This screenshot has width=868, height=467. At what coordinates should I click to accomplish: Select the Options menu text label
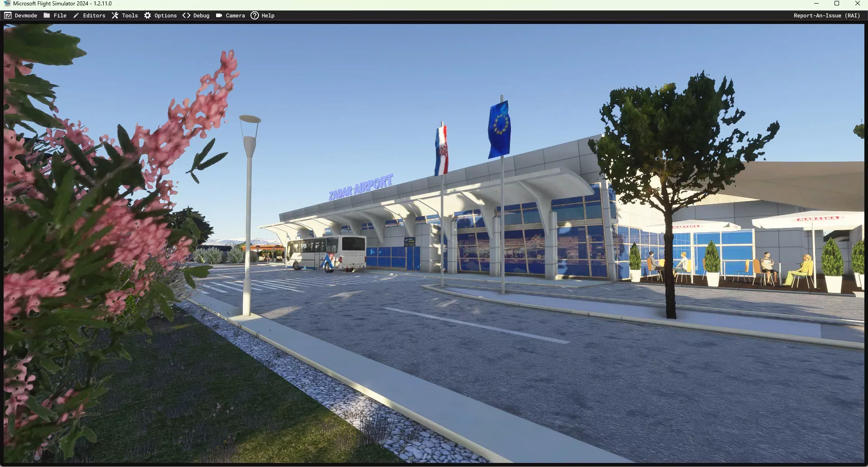pos(165,15)
